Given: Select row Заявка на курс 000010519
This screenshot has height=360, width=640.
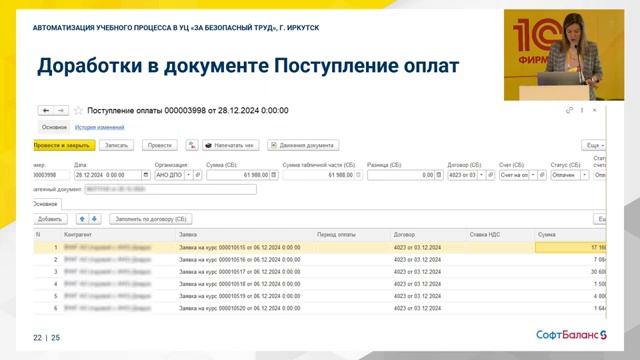Looking at the screenshot, I should point(320,296).
